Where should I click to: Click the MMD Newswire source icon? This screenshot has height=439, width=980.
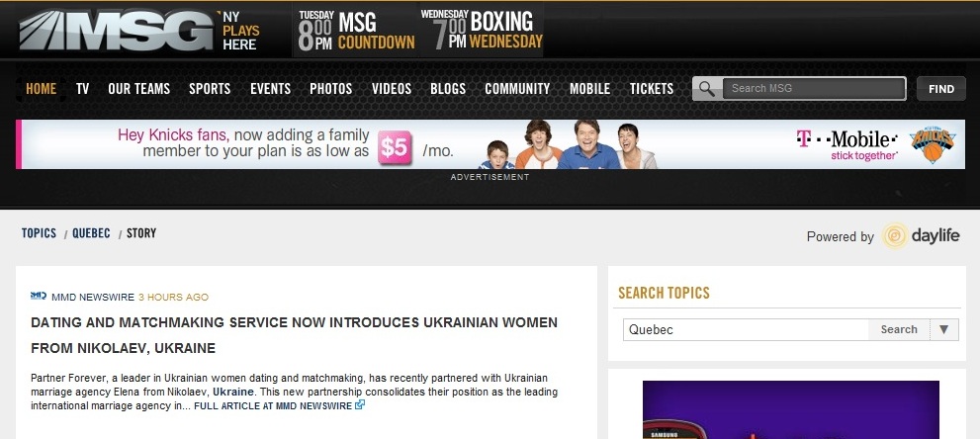(39, 296)
